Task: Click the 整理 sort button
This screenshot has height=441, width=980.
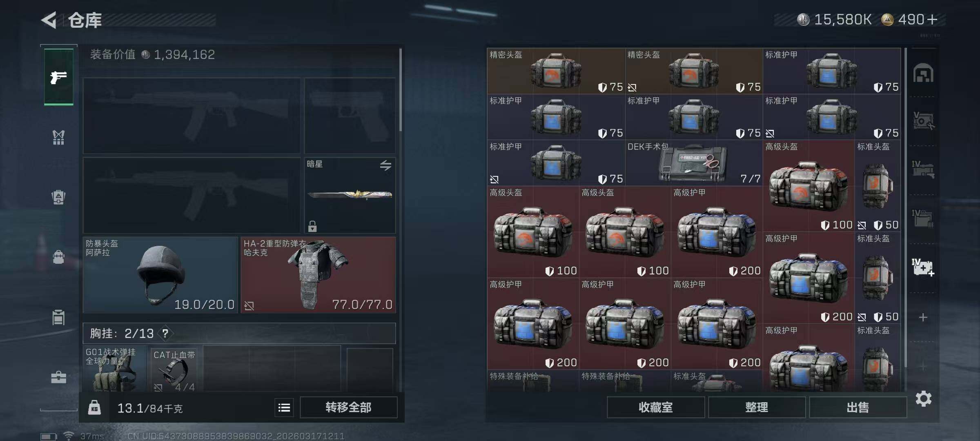Action: point(757,407)
